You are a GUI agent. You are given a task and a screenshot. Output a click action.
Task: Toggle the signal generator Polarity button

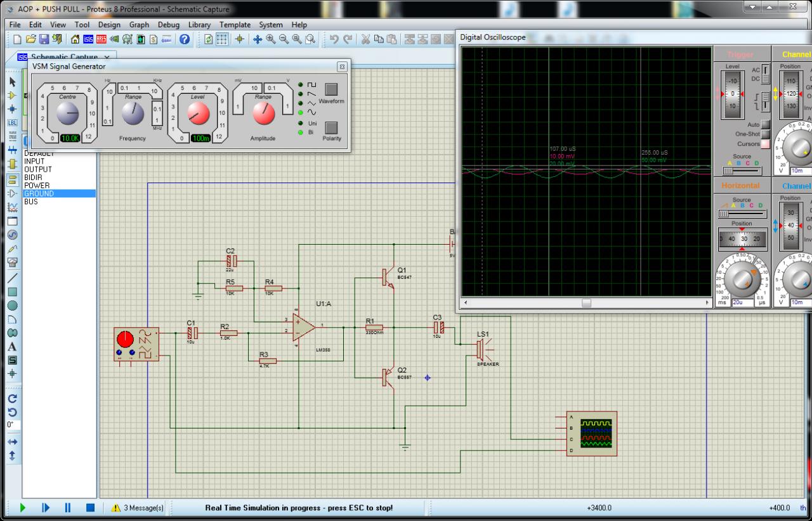coord(331,127)
